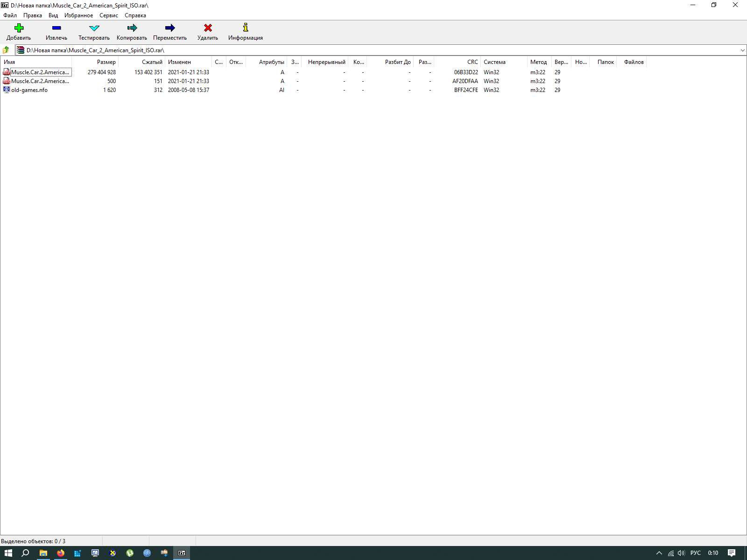
Task: Click the red Удалить (Delete) icon
Action: 208,28
